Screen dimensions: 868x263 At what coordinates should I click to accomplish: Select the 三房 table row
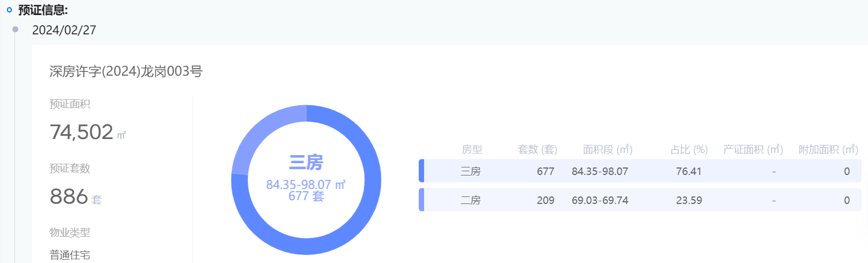coord(640,171)
